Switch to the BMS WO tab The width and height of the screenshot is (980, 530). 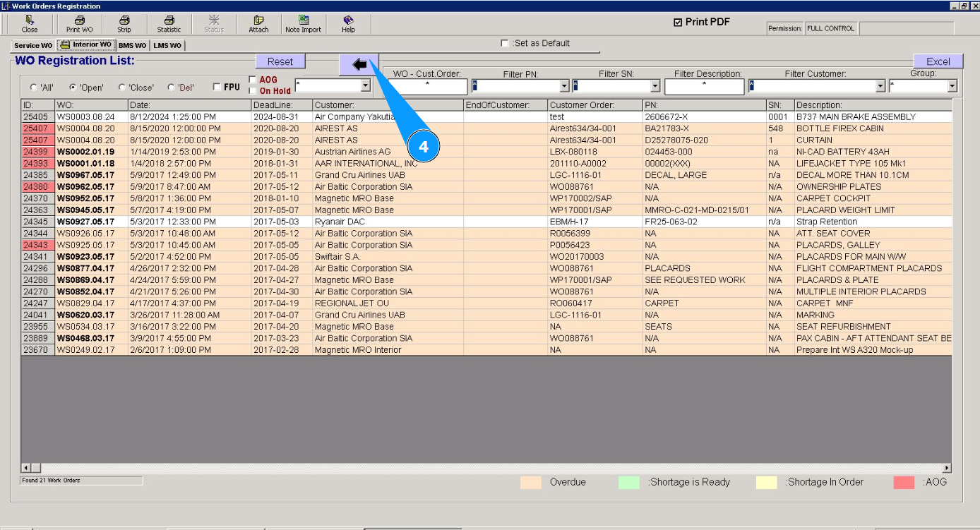(132, 46)
